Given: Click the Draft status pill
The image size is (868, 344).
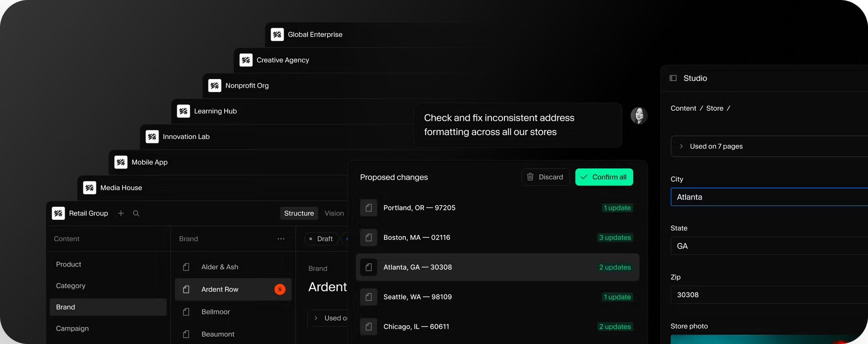Looking at the screenshot, I should coord(321,239).
